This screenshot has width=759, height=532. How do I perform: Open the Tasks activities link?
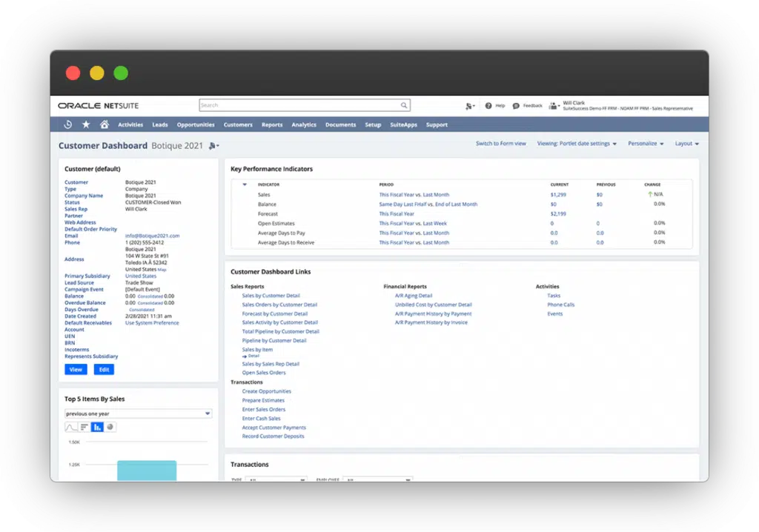(x=554, y=296)
